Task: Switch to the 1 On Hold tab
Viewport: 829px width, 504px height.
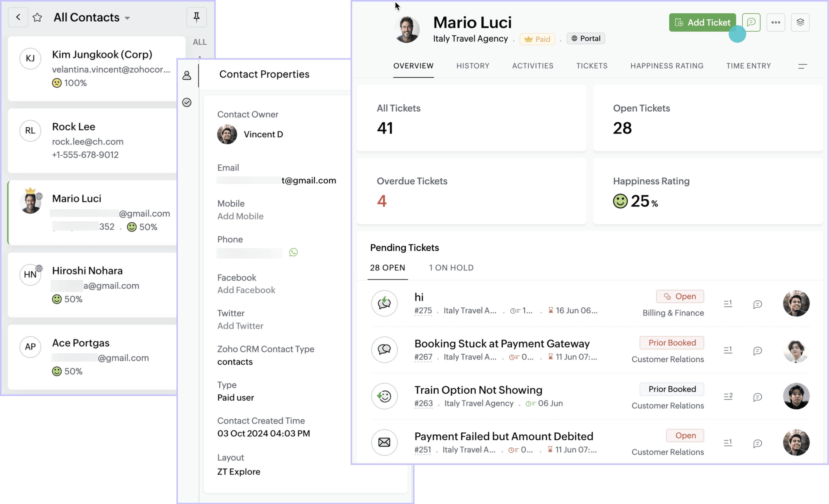Action: coord(451,268)
